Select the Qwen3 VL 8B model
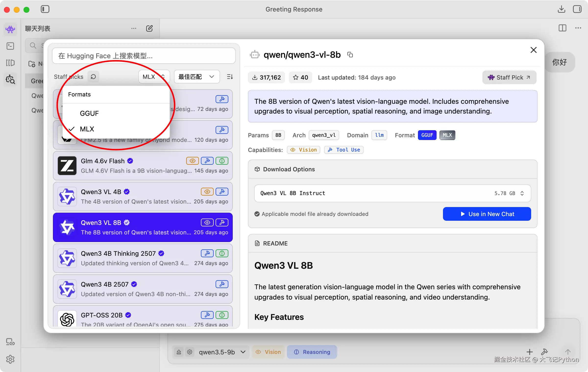The width and height of the screenshot is (588, 372). 143,227
